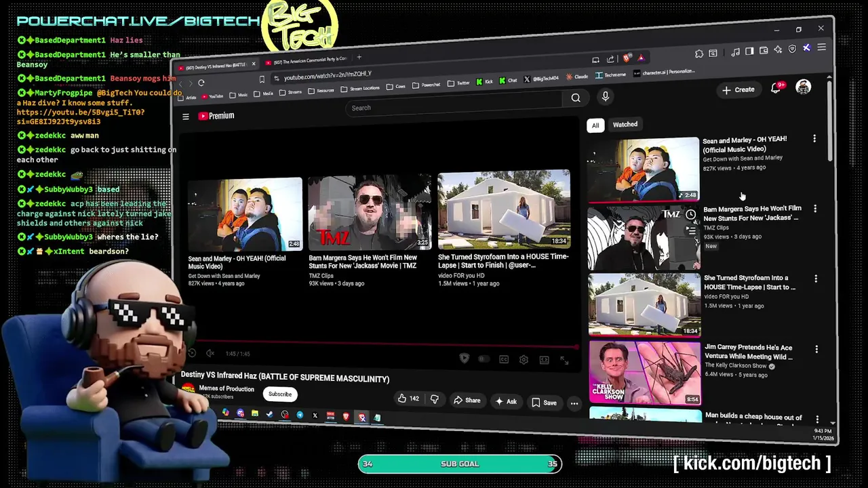The width and height of the screenshot is (868, 488).
Task: Open the Claude bookmark
Action: pyautogui.click(x=577, y=77)
